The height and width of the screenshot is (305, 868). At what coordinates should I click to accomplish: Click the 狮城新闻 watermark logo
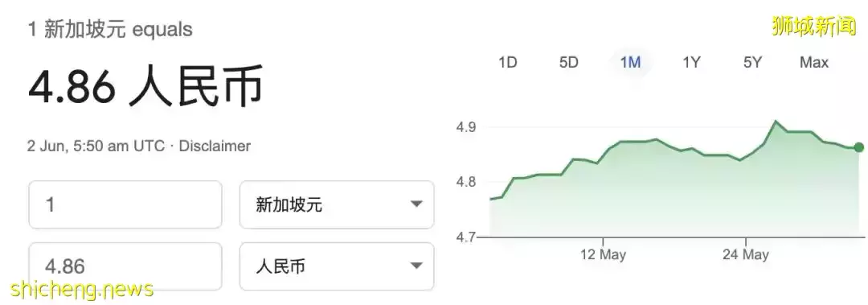coord(813,26)
